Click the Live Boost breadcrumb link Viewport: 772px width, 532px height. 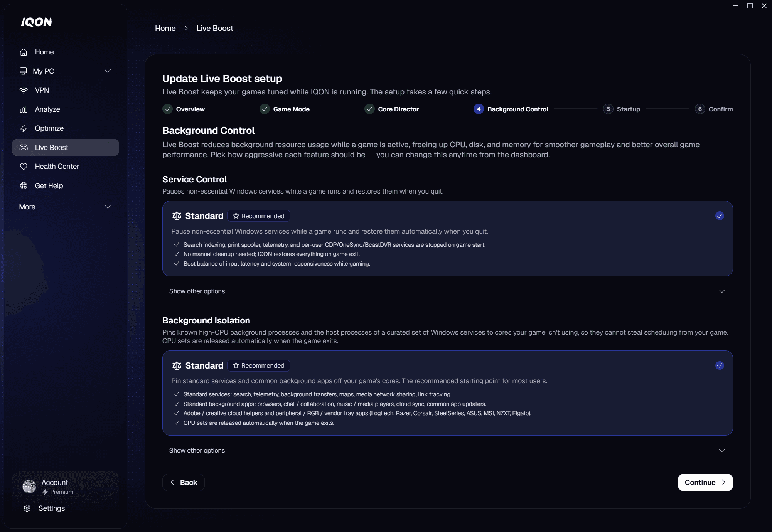[x=215, y=28]
